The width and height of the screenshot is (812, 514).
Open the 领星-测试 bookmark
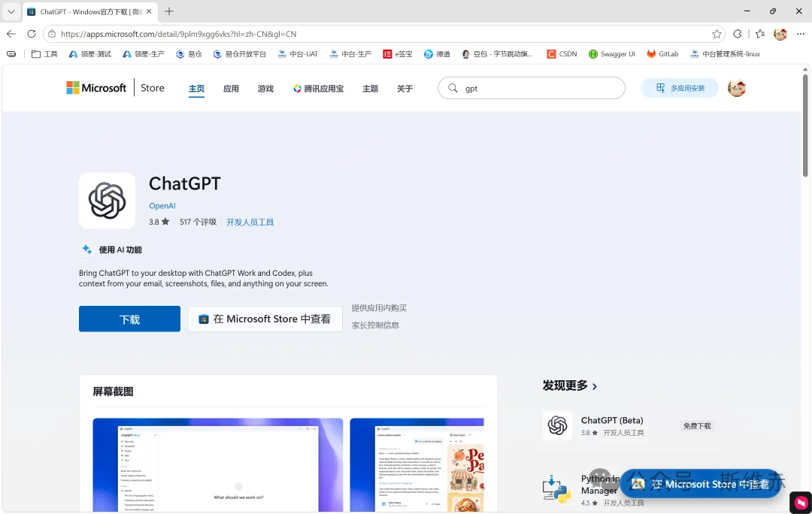click(90, 54)
